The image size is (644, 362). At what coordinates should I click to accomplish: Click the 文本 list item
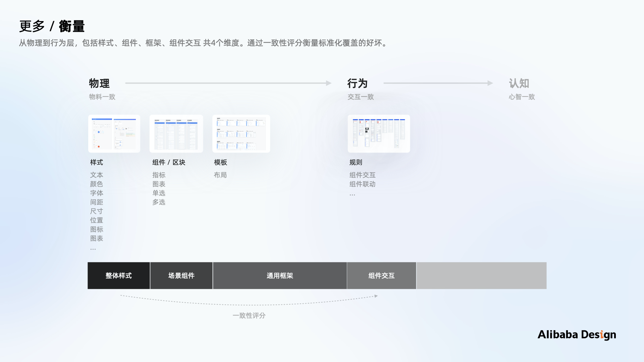(x=97, y=175)
